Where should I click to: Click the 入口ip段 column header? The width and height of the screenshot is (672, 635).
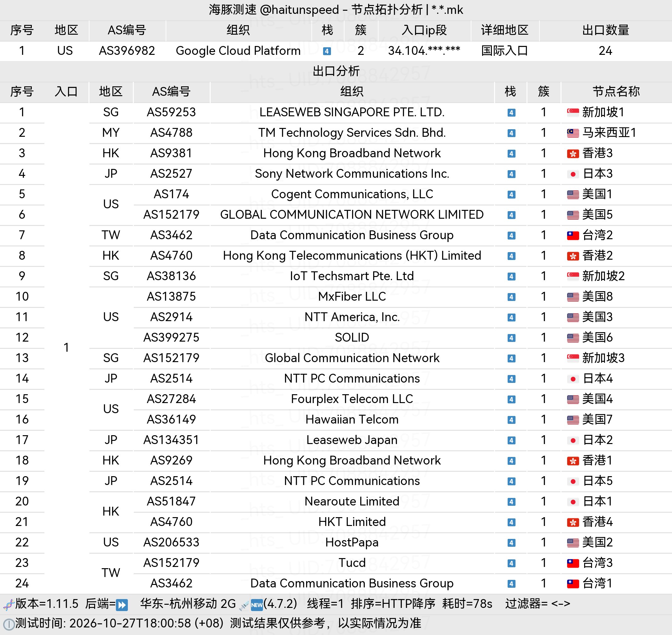424,30
